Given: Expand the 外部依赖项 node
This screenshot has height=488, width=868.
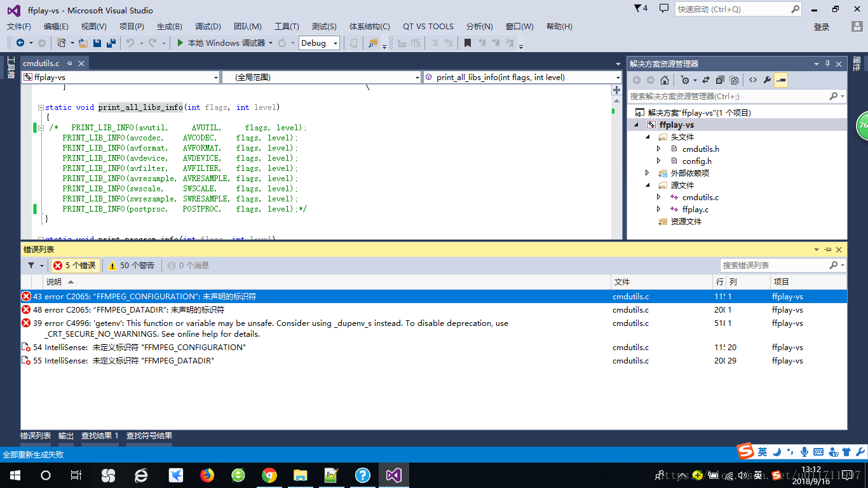Looking at the screenshot, I should 648,173.
